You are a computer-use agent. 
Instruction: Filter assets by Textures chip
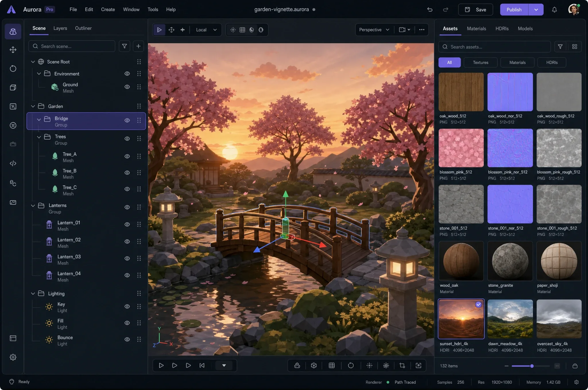(x=480, y=63)
